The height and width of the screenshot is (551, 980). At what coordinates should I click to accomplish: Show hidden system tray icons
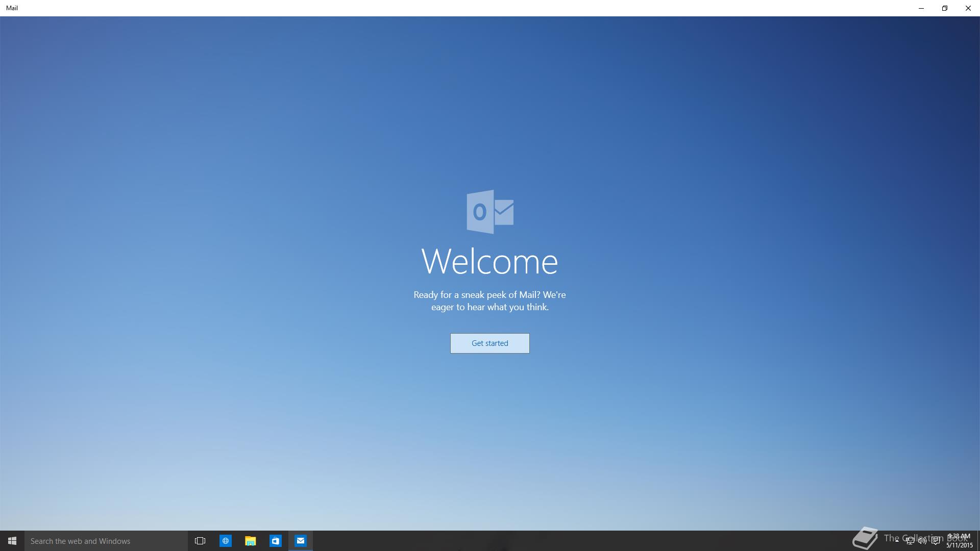[x=897, y=541]
